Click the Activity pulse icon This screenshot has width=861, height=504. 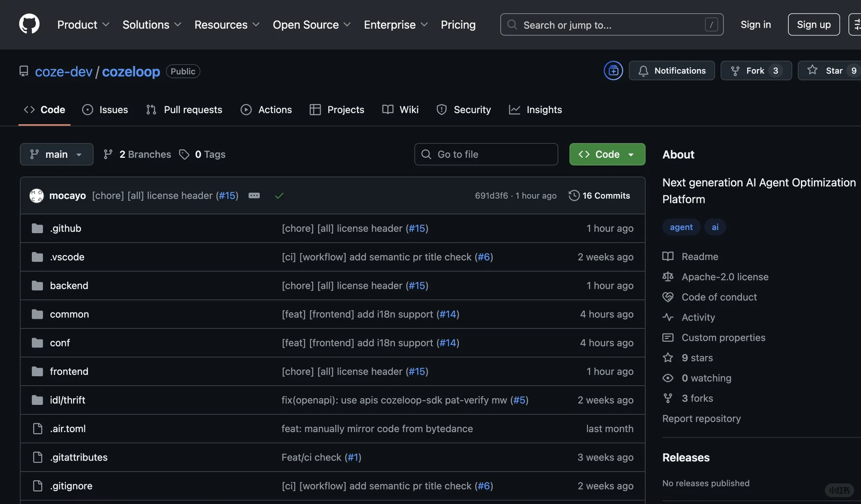coord(668,317)
